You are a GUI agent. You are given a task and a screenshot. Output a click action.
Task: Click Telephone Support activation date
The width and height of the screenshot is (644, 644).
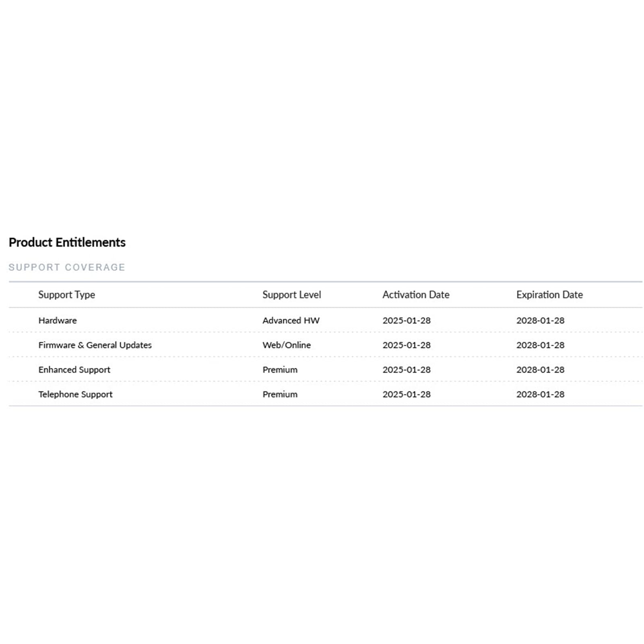click(406, 394)
